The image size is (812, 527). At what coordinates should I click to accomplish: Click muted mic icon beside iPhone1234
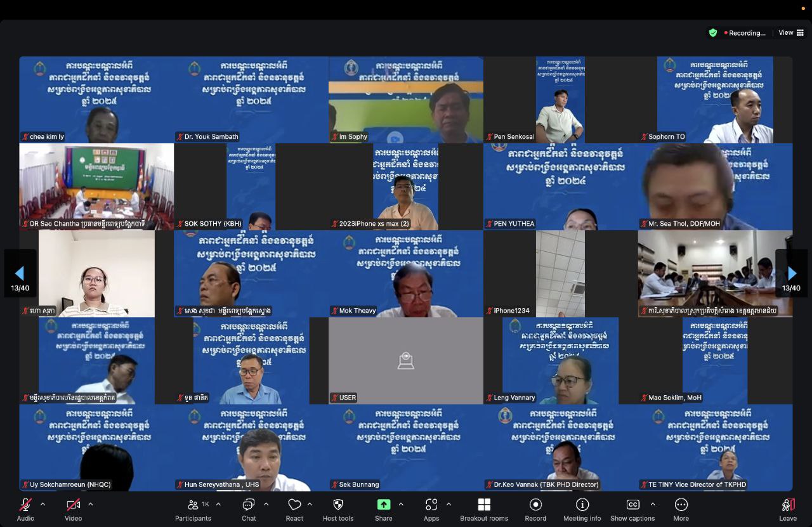coord(489,311)
